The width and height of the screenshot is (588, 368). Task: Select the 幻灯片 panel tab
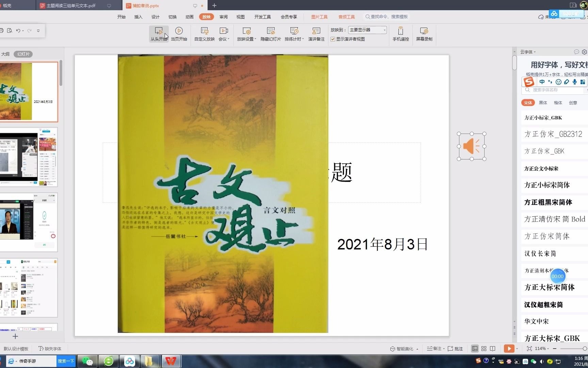23,54
